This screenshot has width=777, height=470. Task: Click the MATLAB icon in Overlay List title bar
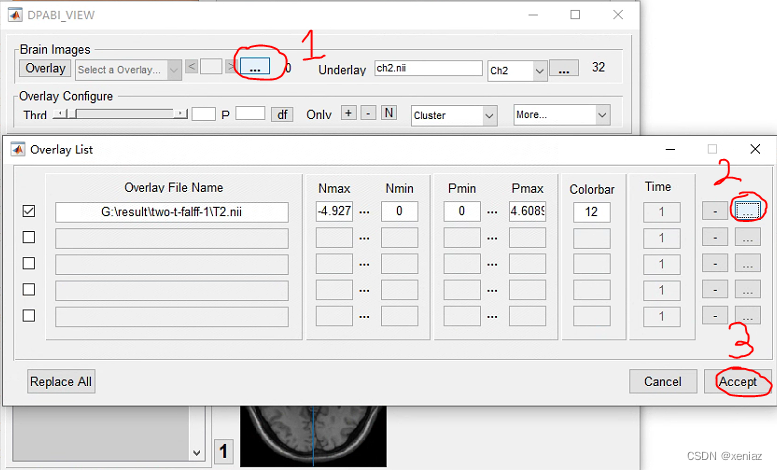[18, 149]
